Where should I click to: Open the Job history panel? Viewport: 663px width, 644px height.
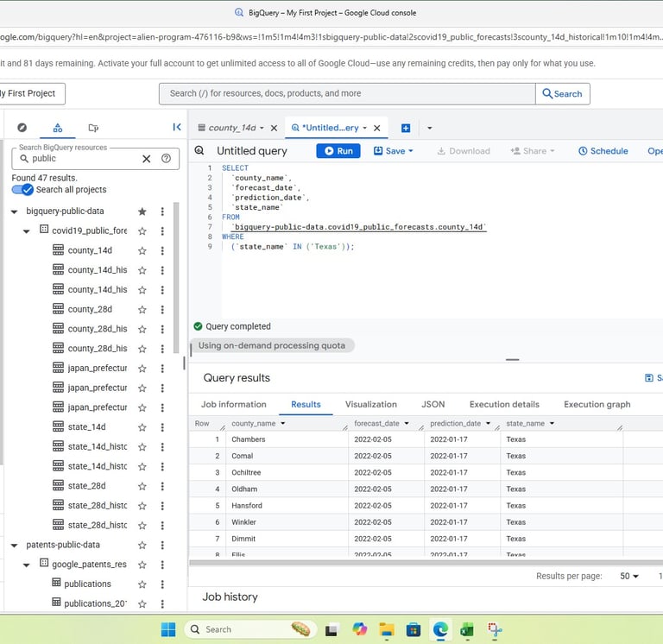click(230, 597)
